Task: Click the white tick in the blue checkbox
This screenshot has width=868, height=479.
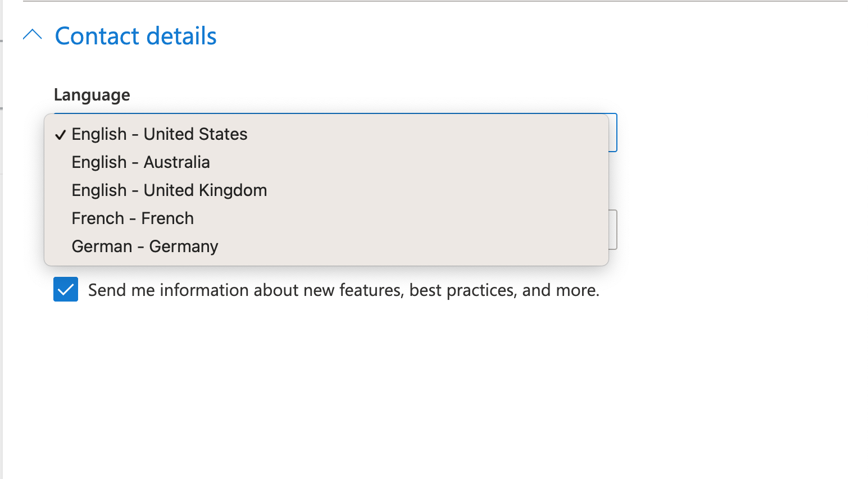Action: click(66, 290)
